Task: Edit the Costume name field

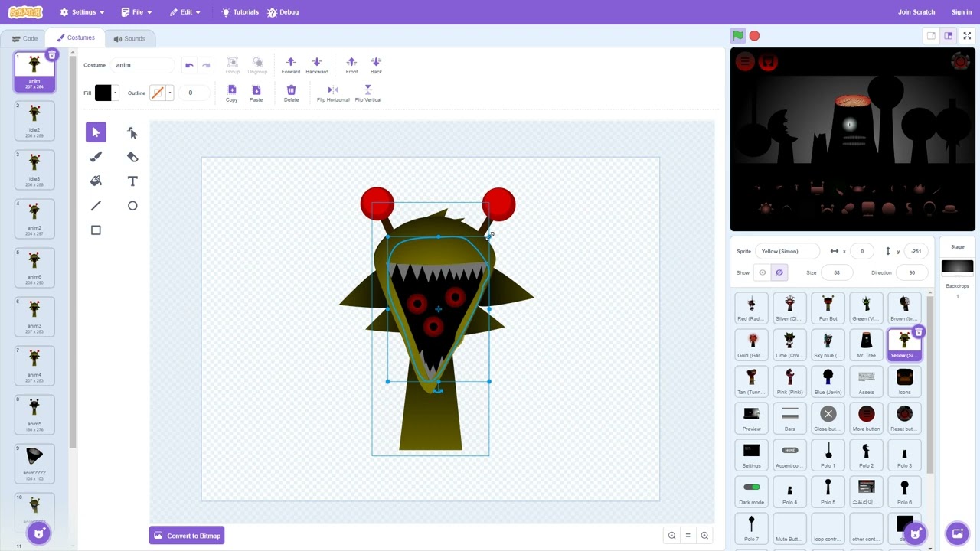Action: coord(144,65)
